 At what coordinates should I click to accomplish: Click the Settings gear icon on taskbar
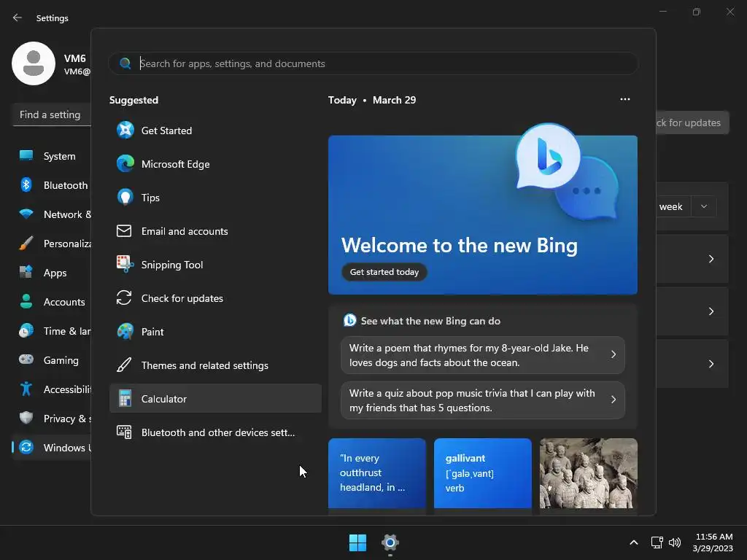(390, 542)
